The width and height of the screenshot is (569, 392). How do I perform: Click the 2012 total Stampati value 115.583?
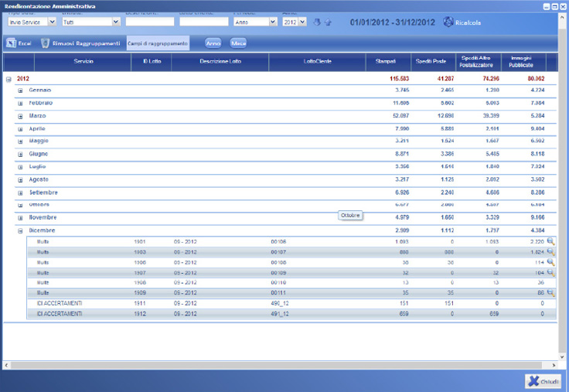[399, 78]
